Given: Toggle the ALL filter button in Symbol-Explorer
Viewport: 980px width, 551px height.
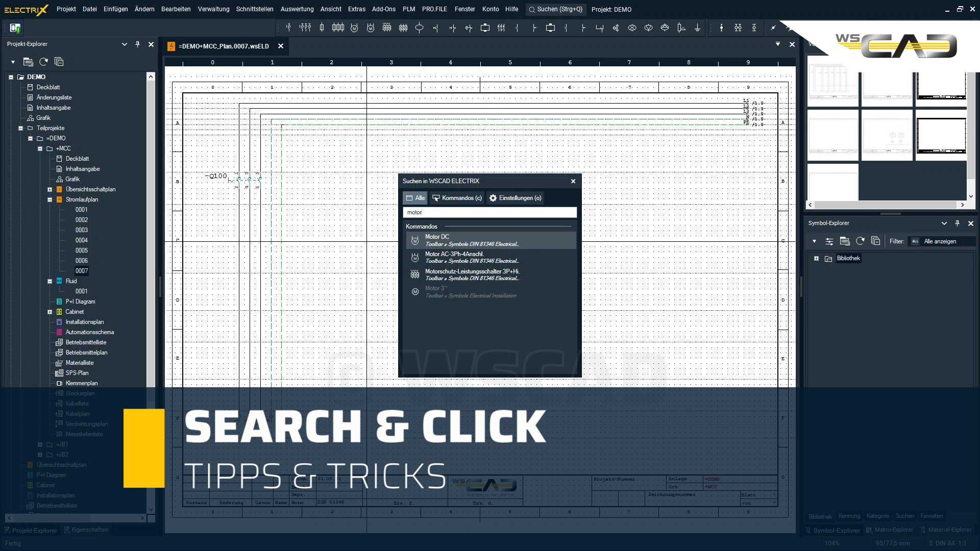Looking at the screenshot, I should point(914,241).
